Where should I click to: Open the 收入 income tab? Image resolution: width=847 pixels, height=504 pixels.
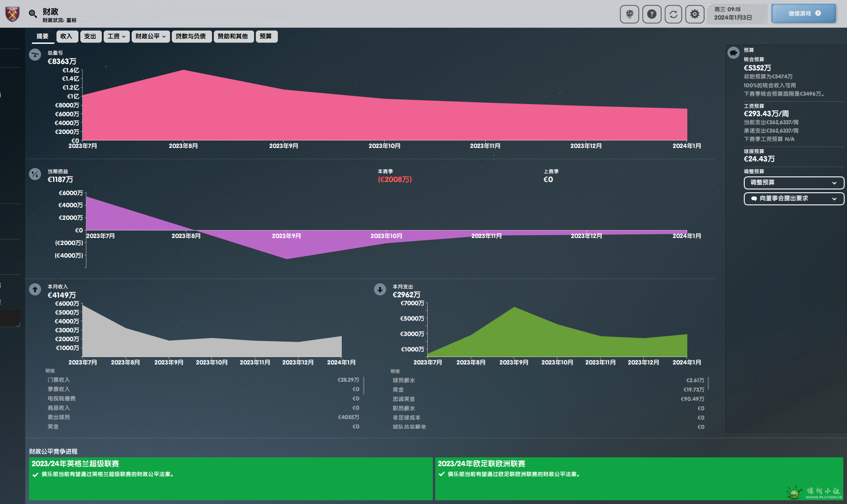click(x=66, y=36)
